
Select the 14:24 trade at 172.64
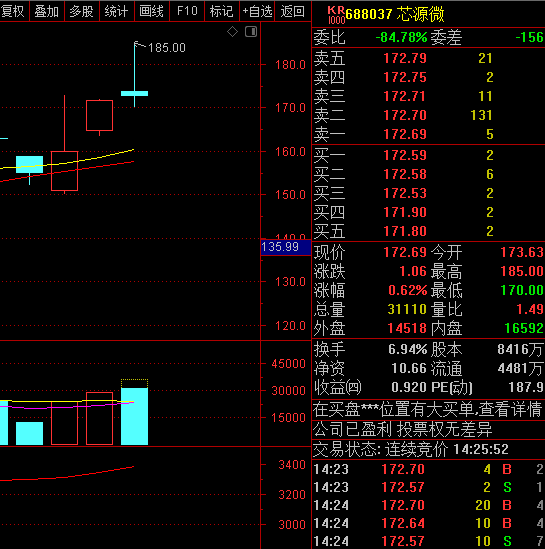coord(428,523)
